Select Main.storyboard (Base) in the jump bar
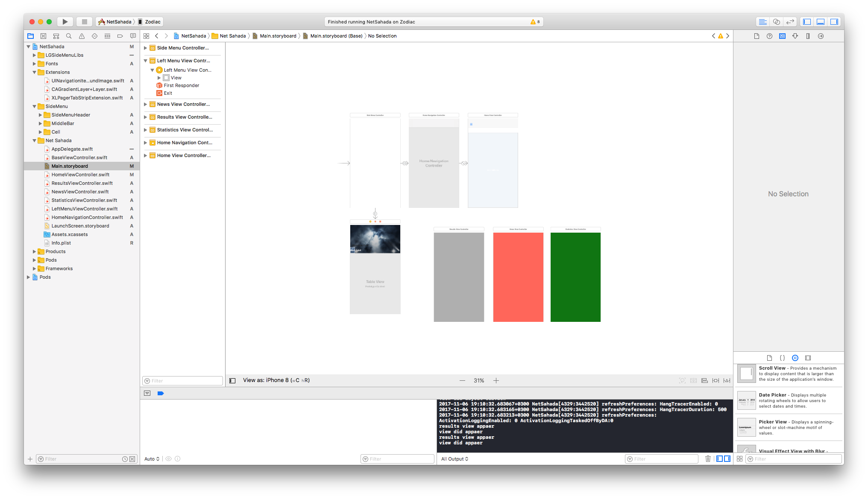Viewport: 868px width, 499px height. point(332,36)
